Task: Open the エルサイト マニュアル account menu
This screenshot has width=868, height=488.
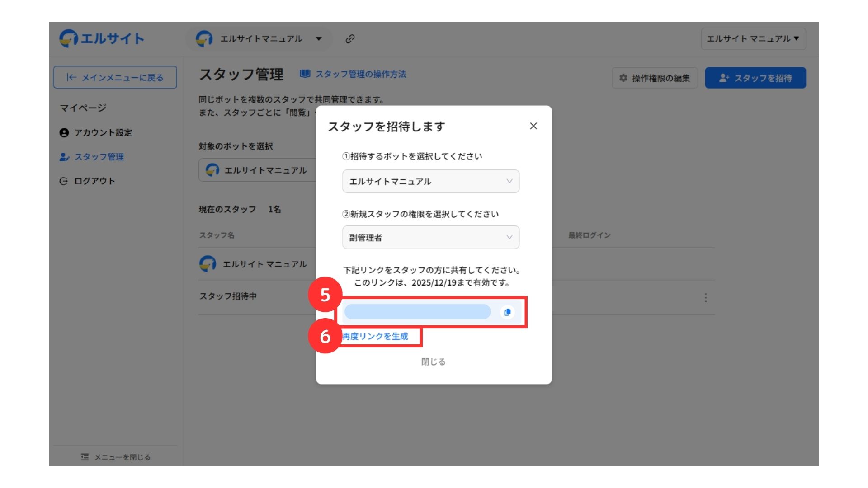Action: 753,39
